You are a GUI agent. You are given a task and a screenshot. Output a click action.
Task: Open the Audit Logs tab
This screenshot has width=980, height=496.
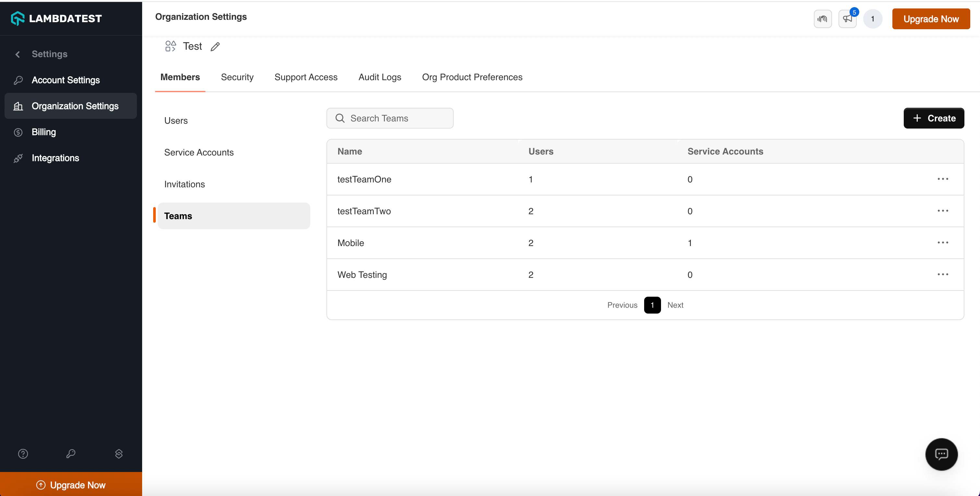pyautogui.click(x=379, y=77)
